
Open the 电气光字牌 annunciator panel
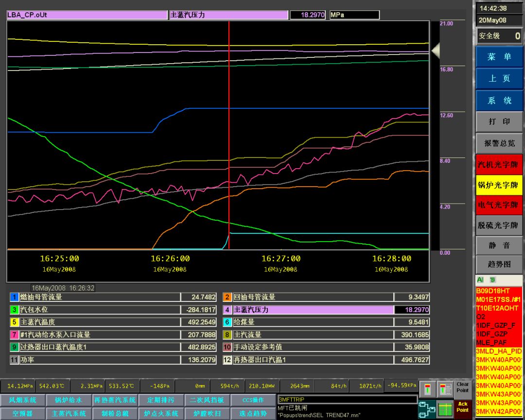point(499,205)
